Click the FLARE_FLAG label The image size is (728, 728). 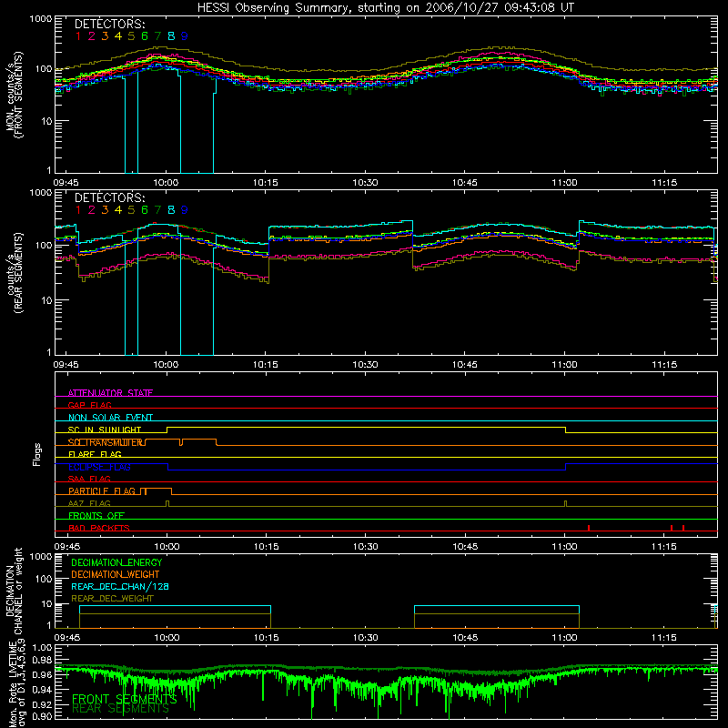[x=95, y=454]
